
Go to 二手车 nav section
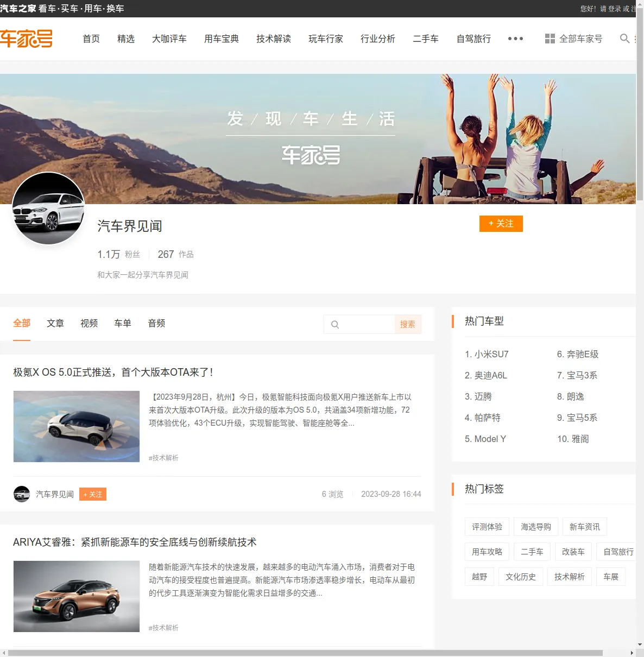pos(426,39)
